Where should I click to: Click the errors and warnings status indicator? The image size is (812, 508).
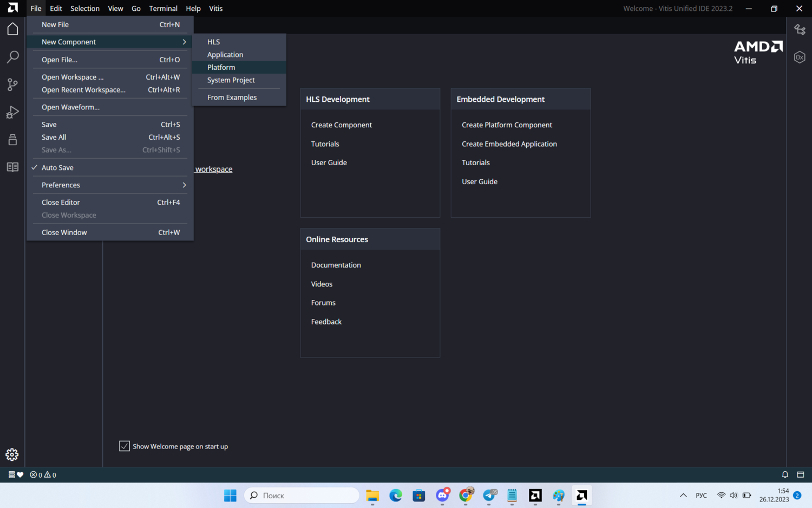coord(43,475)
